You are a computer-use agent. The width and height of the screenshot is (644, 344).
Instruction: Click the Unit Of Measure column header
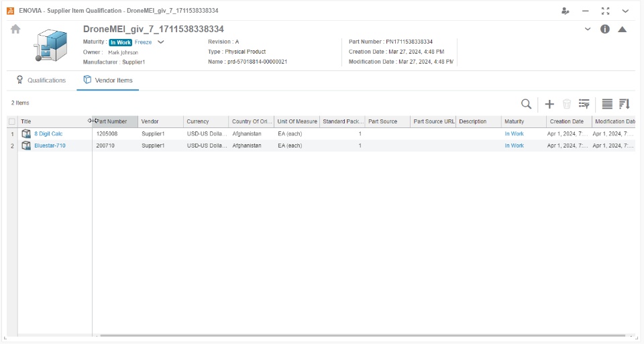(297, 121)
